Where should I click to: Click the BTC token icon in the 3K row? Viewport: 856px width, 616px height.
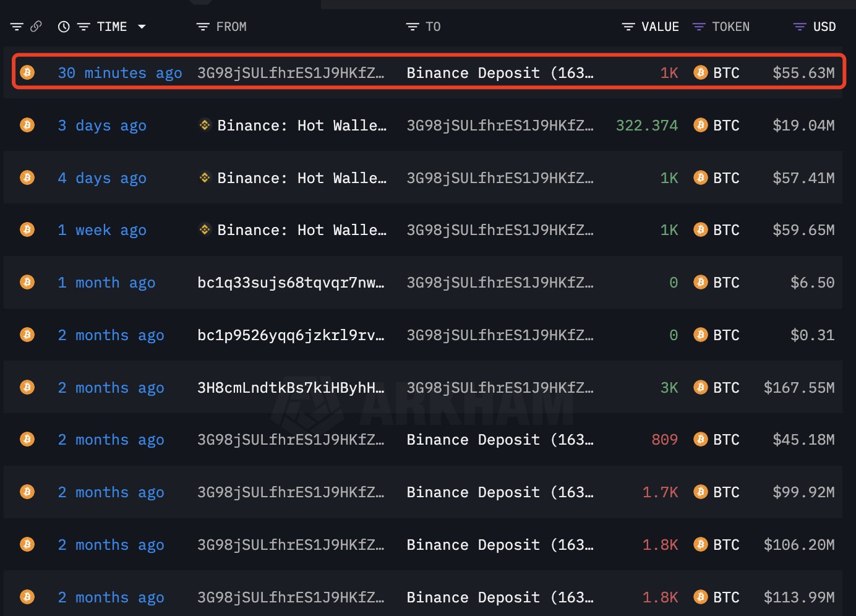pyautogui.click(x=700, y=387)
